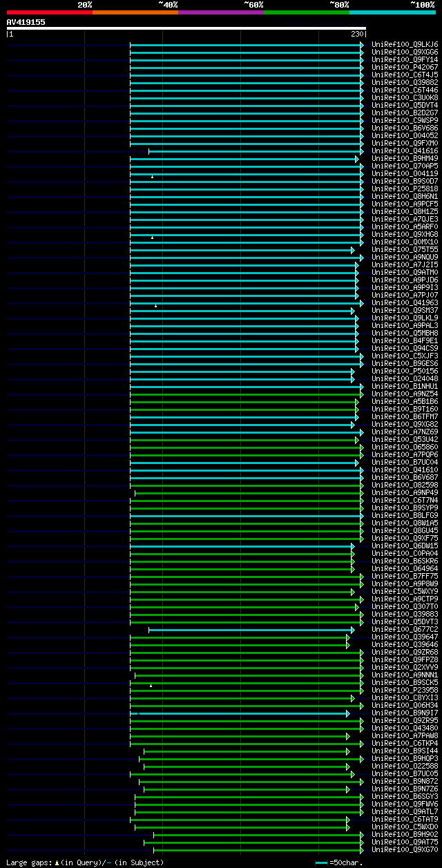Click the green ~80% legend color bar

tap(307, 12)
